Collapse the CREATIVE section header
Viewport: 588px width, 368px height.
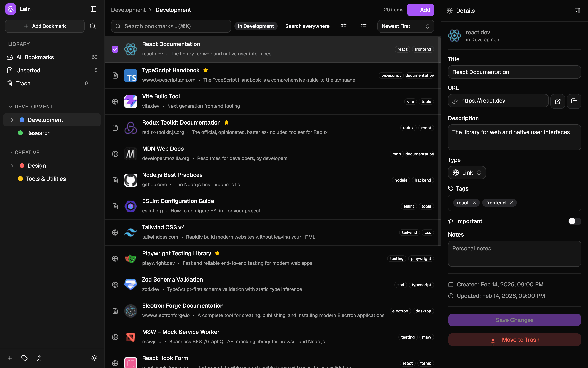[x=24, y=152]
